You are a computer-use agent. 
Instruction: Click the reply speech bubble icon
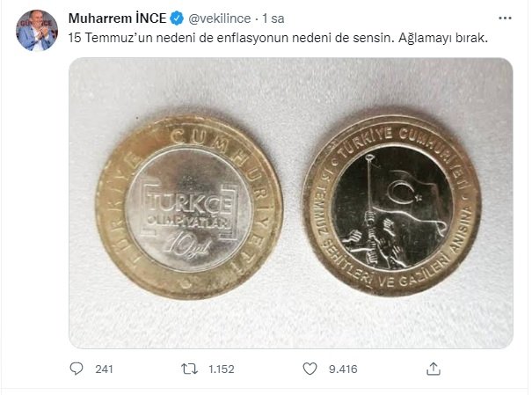click(77, 369)
